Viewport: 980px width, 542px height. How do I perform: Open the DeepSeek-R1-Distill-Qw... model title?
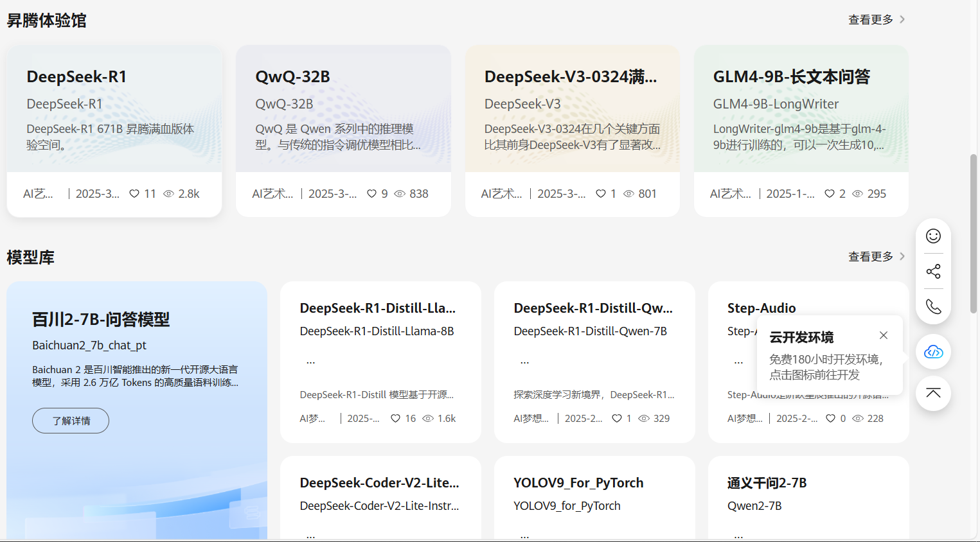pyautogui.click(x=593, y=308)
